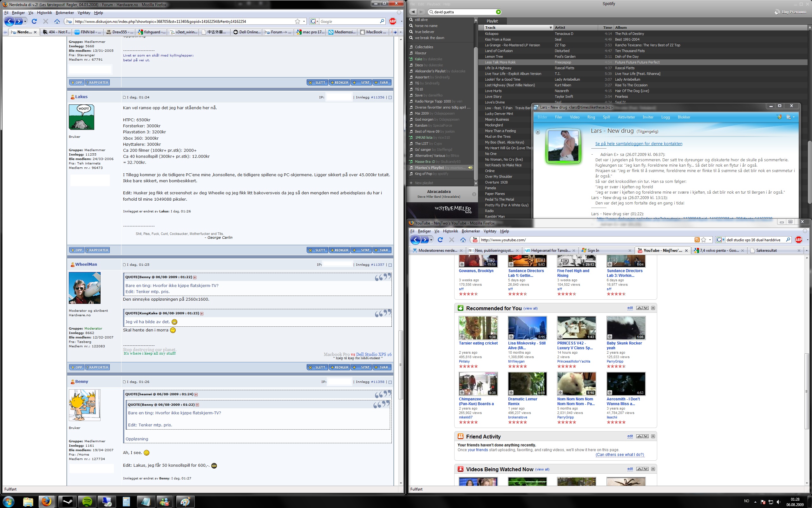This screenshot has height=508, width=812.
Task: Click the Spotify search go button
Action: tap(498, 12)
